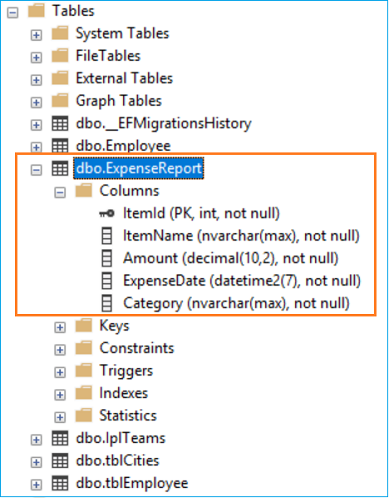Screen dimensions: 389x498
Task: Click the System Tables folder icon
Action: (60, 33)
